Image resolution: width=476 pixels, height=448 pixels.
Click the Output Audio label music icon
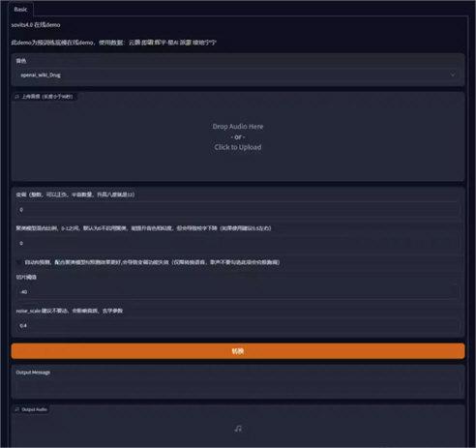click(x=17, y=409)
